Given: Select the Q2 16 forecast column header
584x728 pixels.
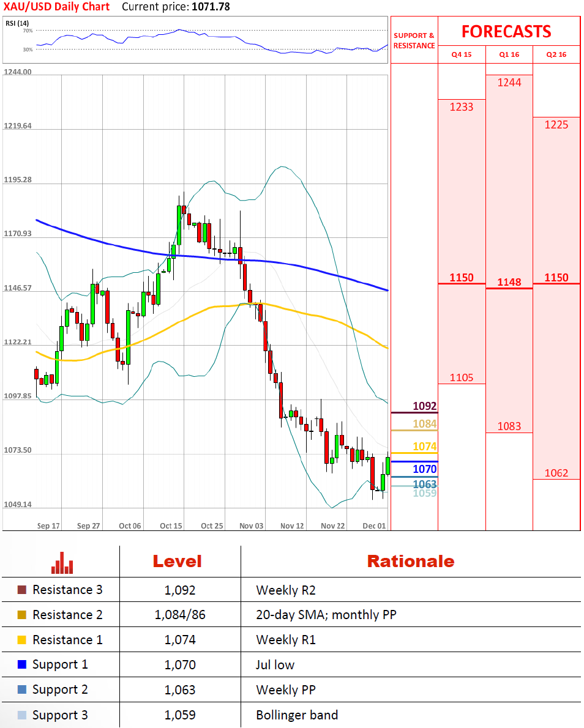Looking at the screenshot, I should [556, 54].
